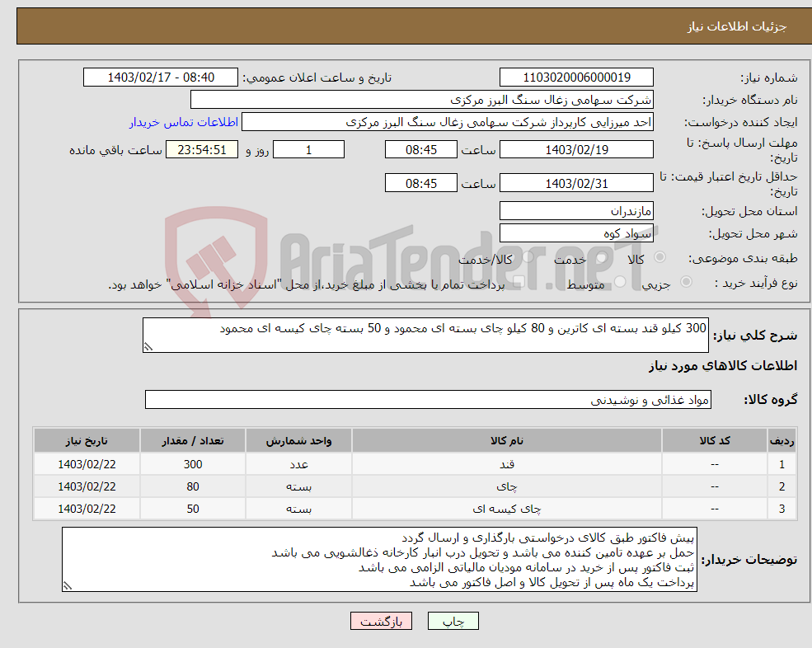This screenshot has height=648, width=812.
Task: Click the چای کیسه ای item name cell
Action: 506,509
